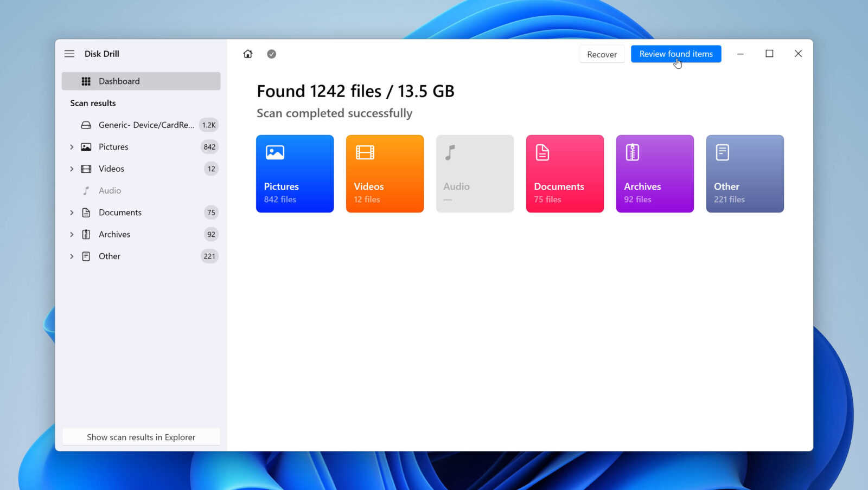Image resolution: width=868 pixels, height=490 pixels.
Task: Expand the Pictures tree item
Action: click(72, 146)
